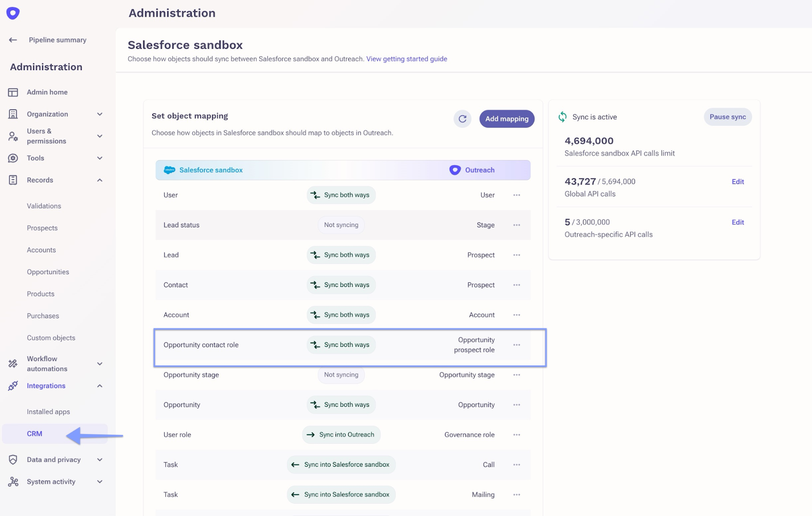Image resolution: width=812 pixels, height=516 pixels.
Task: Click the green Sync is active icon
Action: click(x=562, y=117)
